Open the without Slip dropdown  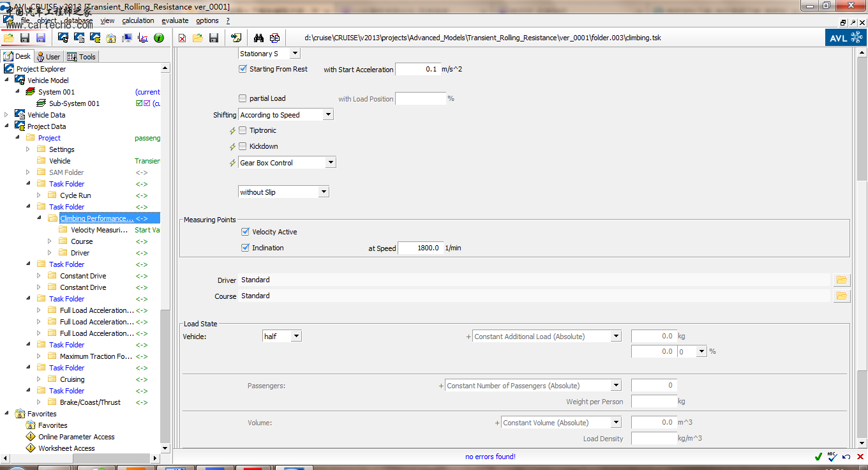coord(324,192)
